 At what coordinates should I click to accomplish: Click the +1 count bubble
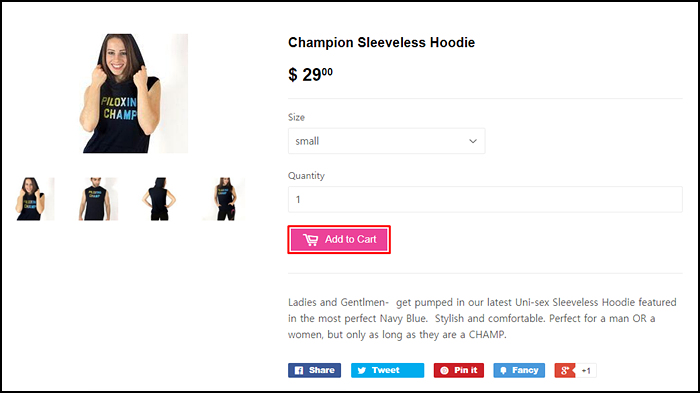pos(586,370)
